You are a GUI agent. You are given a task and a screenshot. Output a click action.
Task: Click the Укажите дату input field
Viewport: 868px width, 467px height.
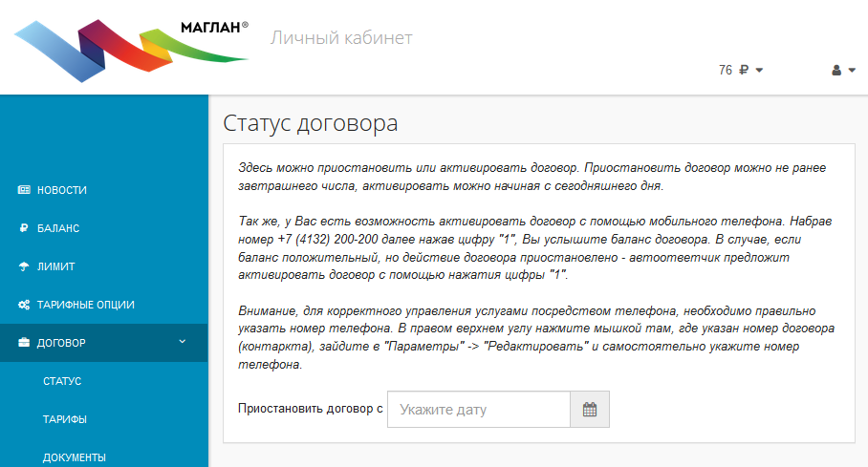(x=479, y=410)
